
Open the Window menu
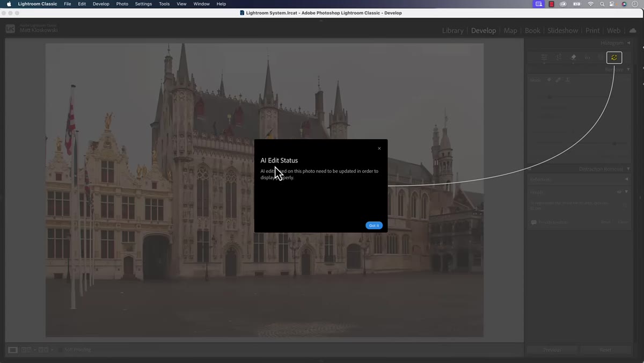click(202, 4)
